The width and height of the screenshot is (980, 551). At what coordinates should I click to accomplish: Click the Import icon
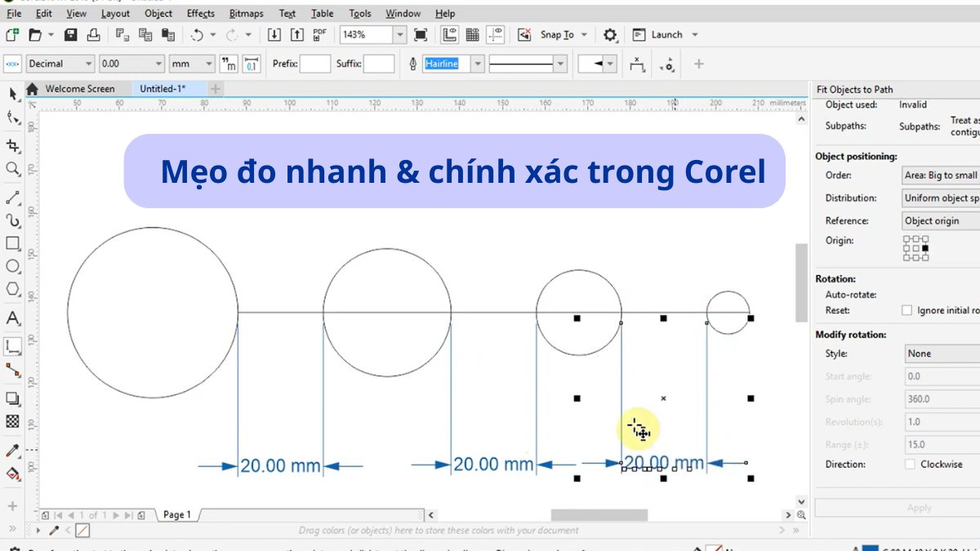pyautogui.click(x=274, y=34)
